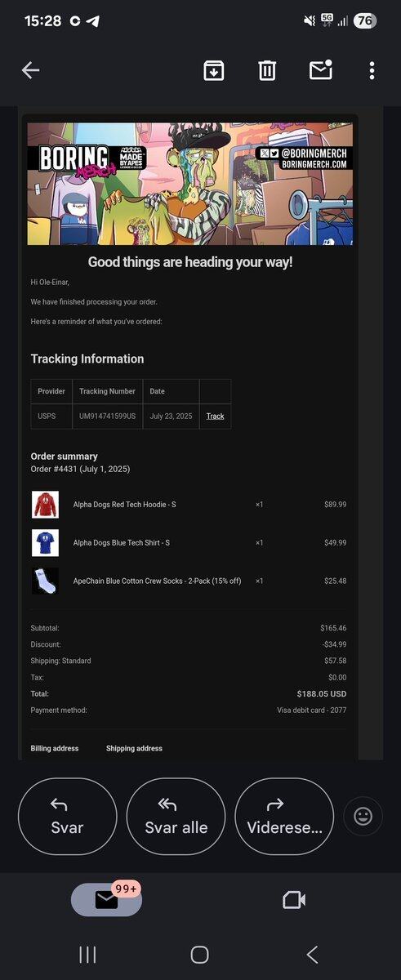This screenshot has height=980, width=401.
Task: Open the Track shipment link
Action: coord(215,416)
